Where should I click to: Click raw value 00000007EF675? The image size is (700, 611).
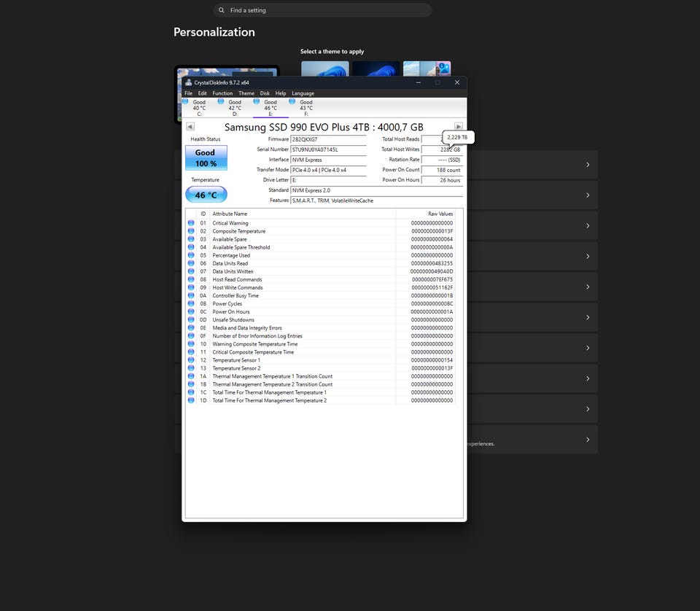click(x=432, y=279)
